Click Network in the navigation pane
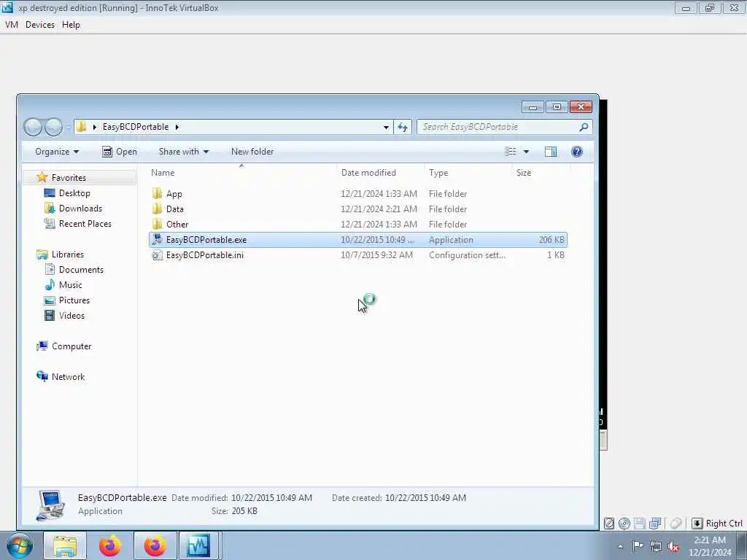The image size is (747, 560). coord(68,377)
